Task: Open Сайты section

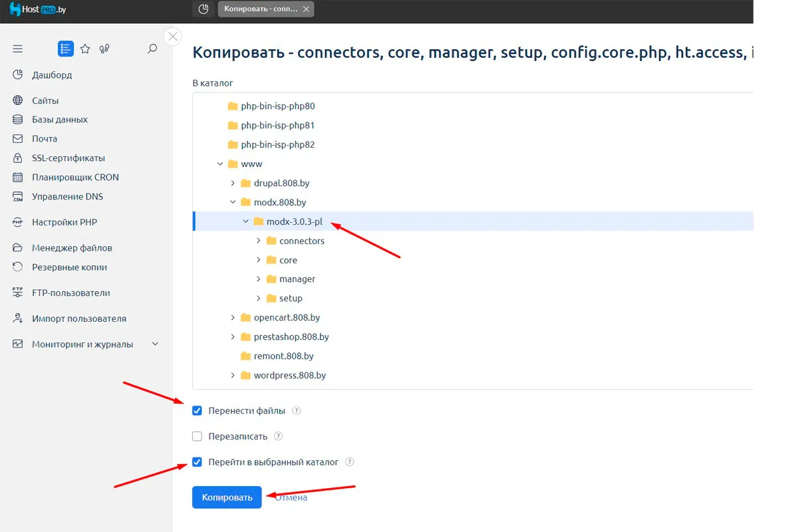Action: click(x=45, y=100)
